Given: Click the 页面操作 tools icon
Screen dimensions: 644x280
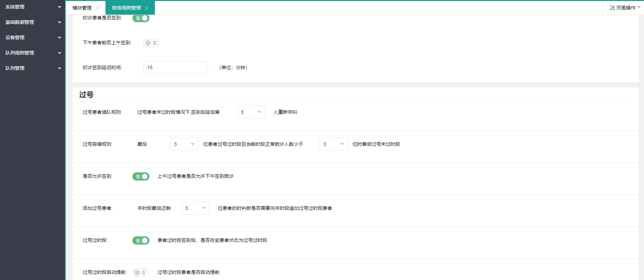Looking at the screenshot, I should click(x=612, y=8).
